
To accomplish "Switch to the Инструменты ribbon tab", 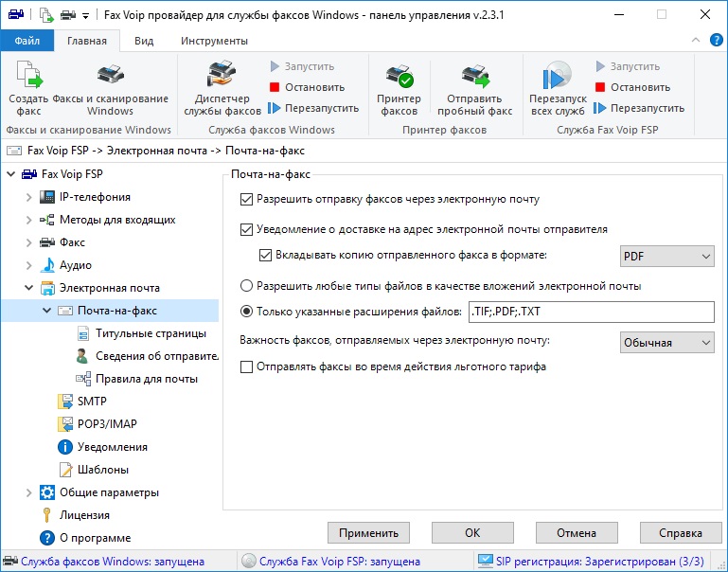I will pyautogui.click(x=214, y=41).
